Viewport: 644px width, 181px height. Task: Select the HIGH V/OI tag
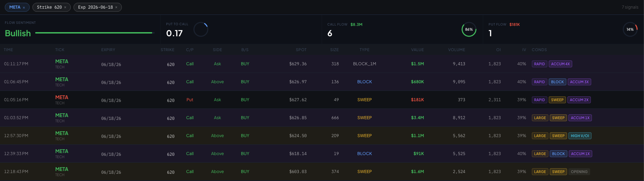[x=580, y=136]
